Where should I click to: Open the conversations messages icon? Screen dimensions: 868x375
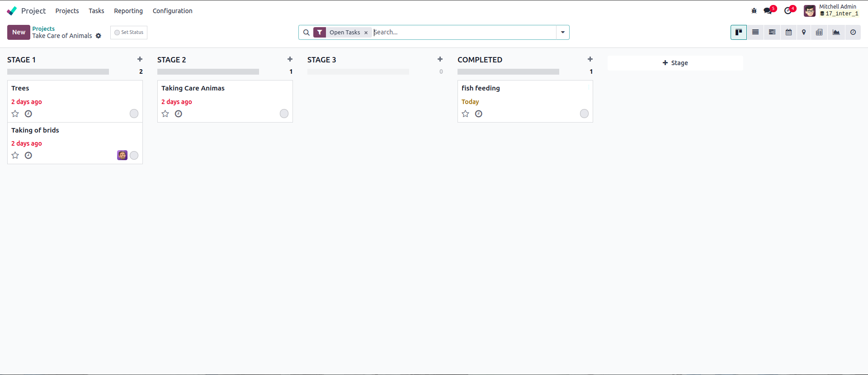pyautogui.click(x=768, y=11)
